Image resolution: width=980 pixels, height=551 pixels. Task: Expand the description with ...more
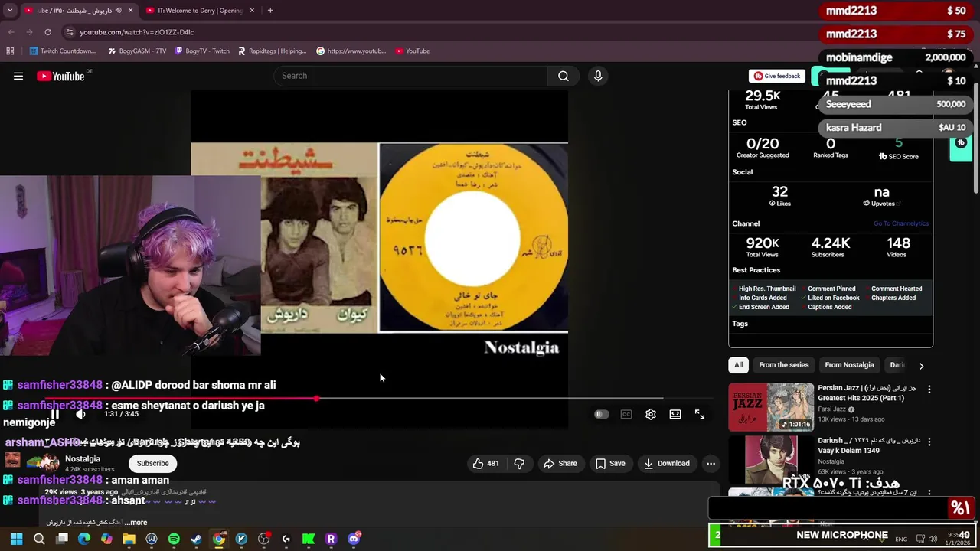(136, 523)
